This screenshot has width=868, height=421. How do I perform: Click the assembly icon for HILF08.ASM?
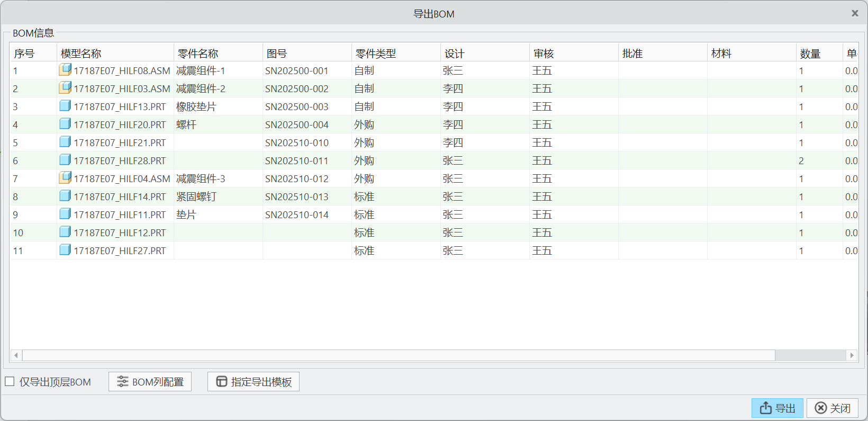(65, 70)
